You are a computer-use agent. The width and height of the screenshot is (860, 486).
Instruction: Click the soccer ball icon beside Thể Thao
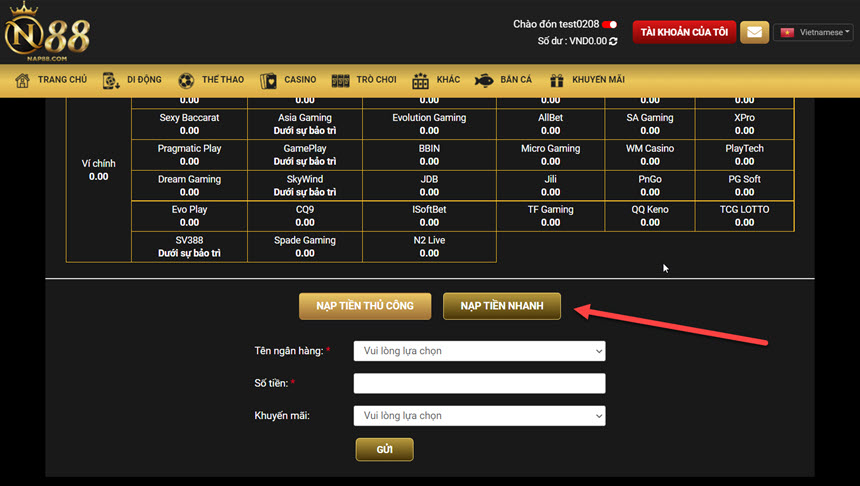click(186, 81)
